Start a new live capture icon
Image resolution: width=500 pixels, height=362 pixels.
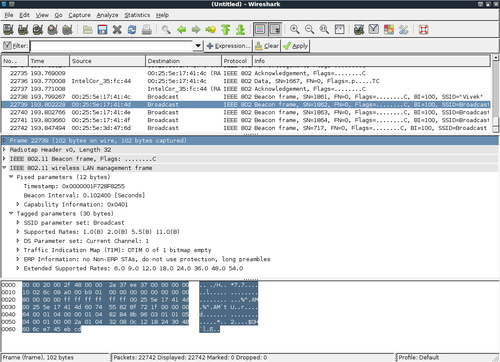(x=38, y=30)
